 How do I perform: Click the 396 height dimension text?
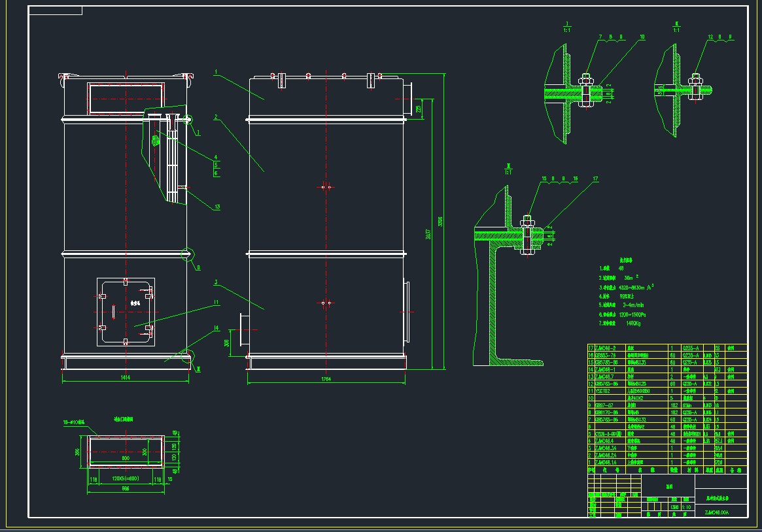pos(77,452)
